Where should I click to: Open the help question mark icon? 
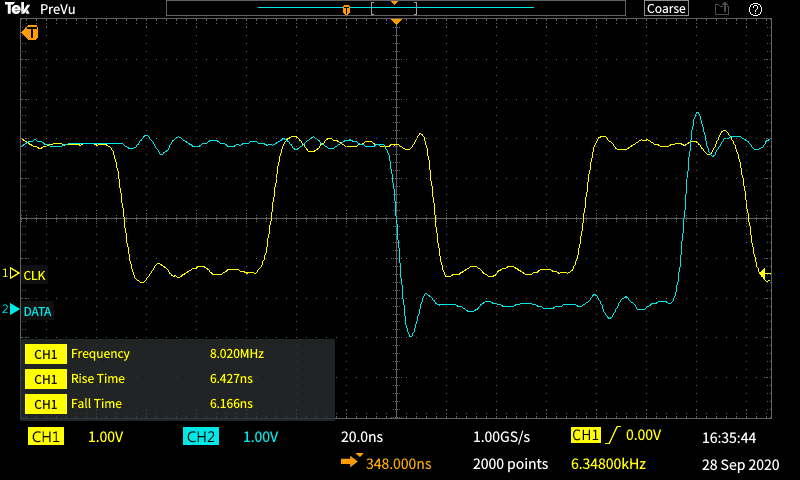(756, 9)
